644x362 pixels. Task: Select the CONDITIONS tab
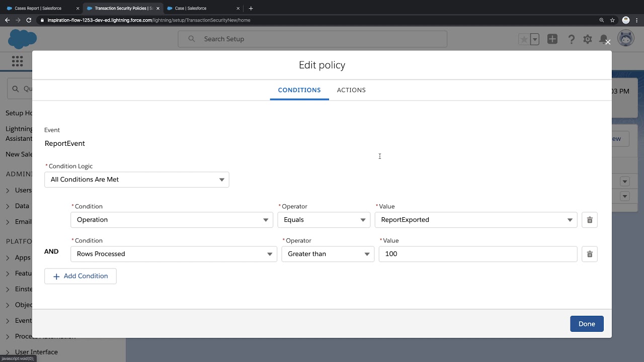tap(299, 90)
